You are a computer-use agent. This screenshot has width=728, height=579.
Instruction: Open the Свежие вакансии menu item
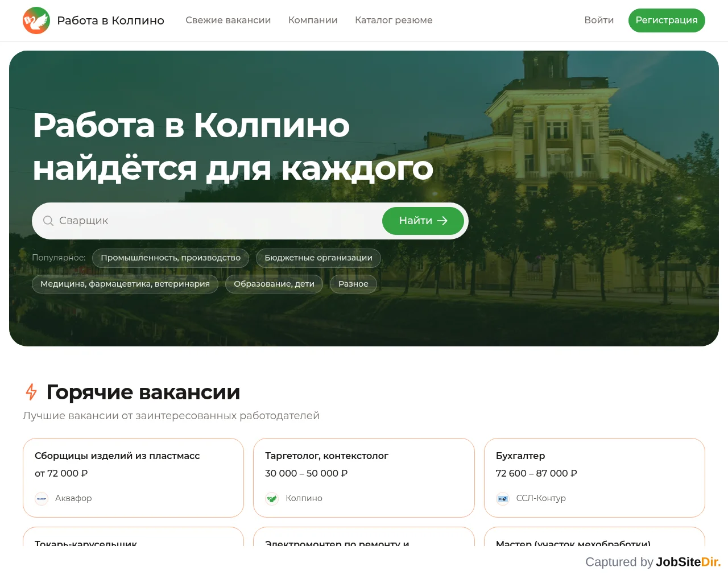tap(228, 20)
